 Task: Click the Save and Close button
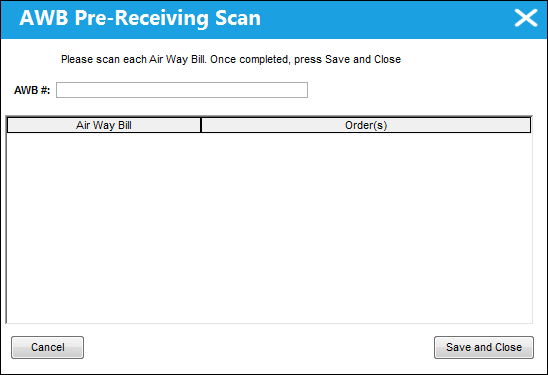pyautogui.click(x=484, y=347)
